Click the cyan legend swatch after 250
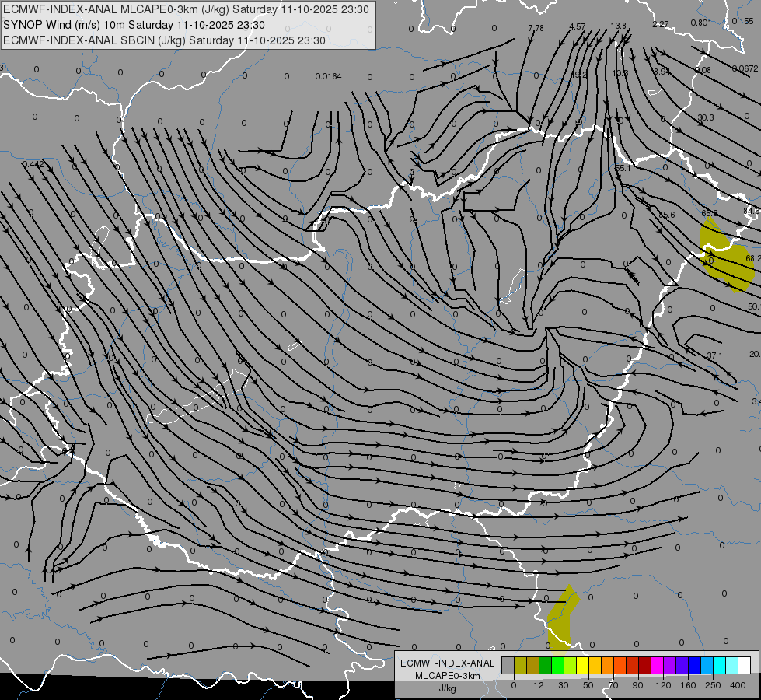Viewport: 761px width, 700px height. pos(719,666)
